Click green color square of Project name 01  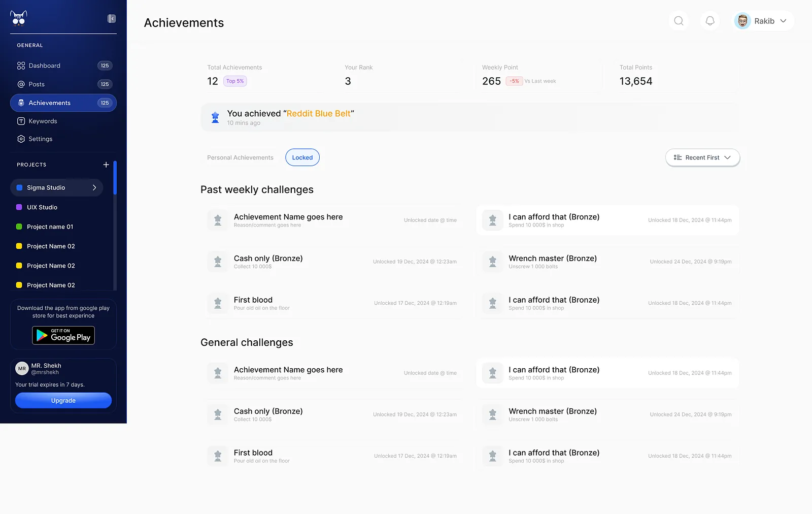click(19, 227)
